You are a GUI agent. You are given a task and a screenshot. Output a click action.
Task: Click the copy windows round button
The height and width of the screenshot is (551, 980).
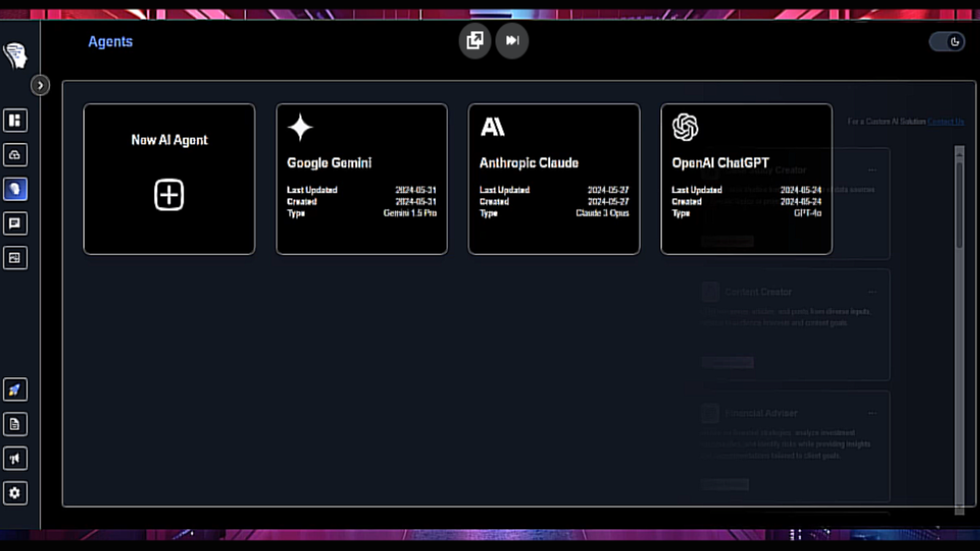pos(475,40)
